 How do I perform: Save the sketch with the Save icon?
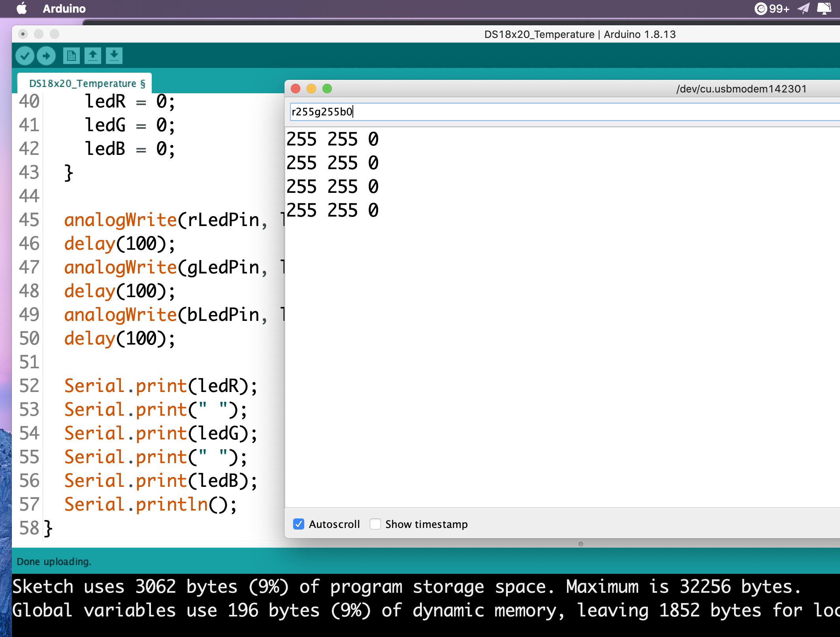[115, 56]
